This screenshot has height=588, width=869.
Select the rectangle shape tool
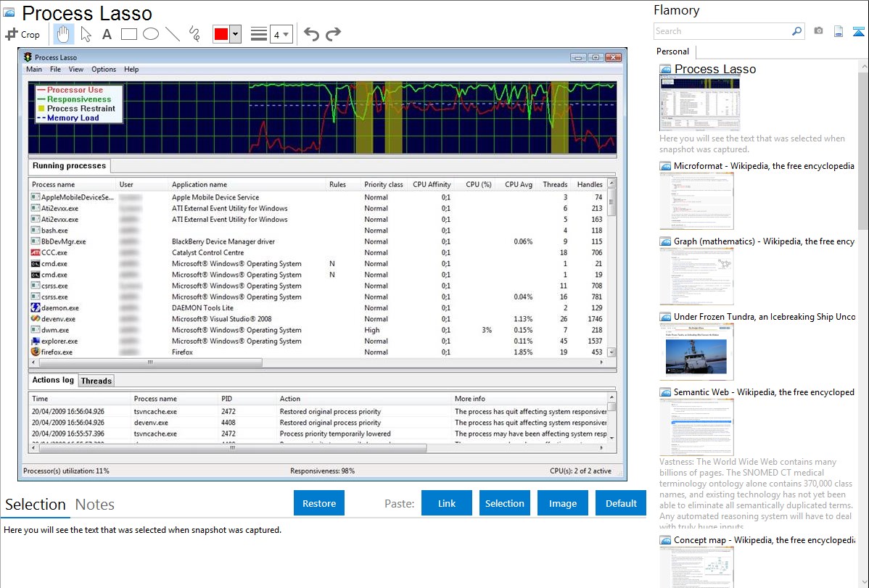tap(129, 34)
